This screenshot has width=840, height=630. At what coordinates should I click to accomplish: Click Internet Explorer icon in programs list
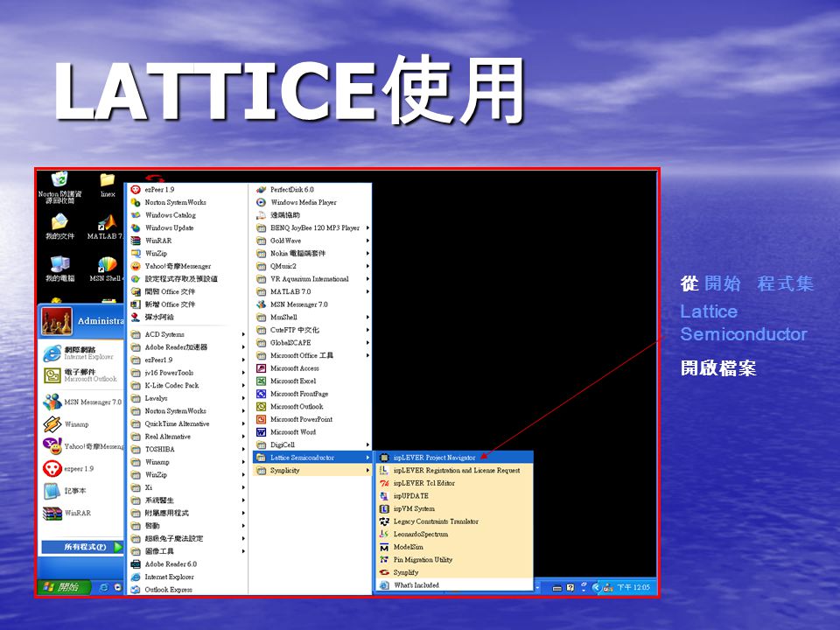(136, 577)
